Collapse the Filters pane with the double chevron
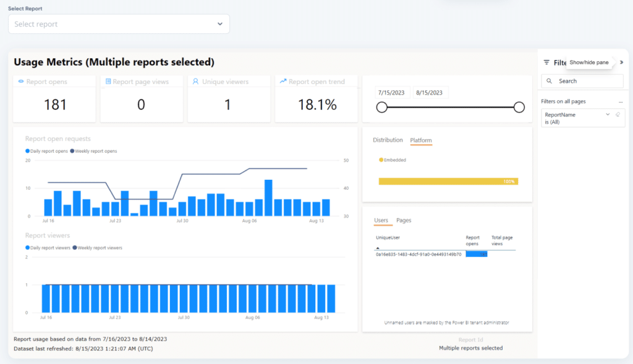The image size is (633, 364). [x=621, y=62]
